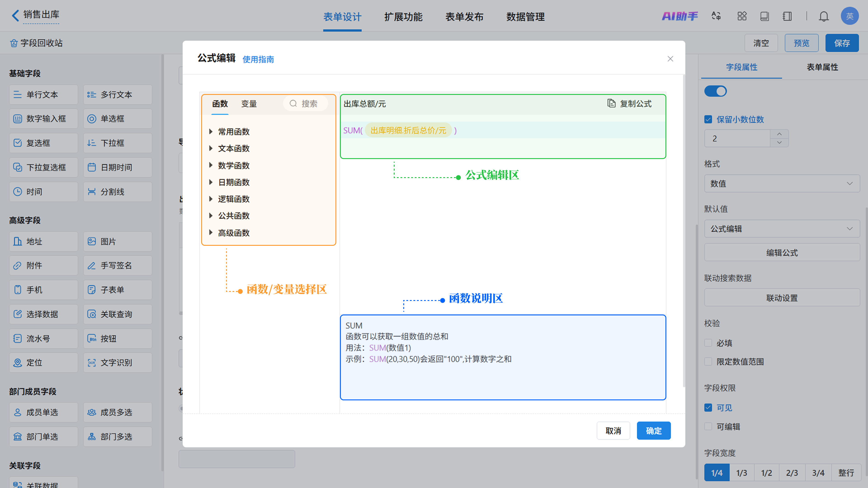This screenshot has height=488, width=868.
Task: Open the translate language icon
Action: click(716, 16)
